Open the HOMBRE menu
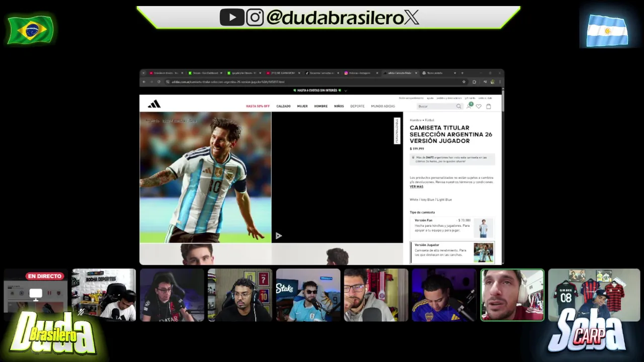Viewport: 644px width, 362px height. click(321, 106)
